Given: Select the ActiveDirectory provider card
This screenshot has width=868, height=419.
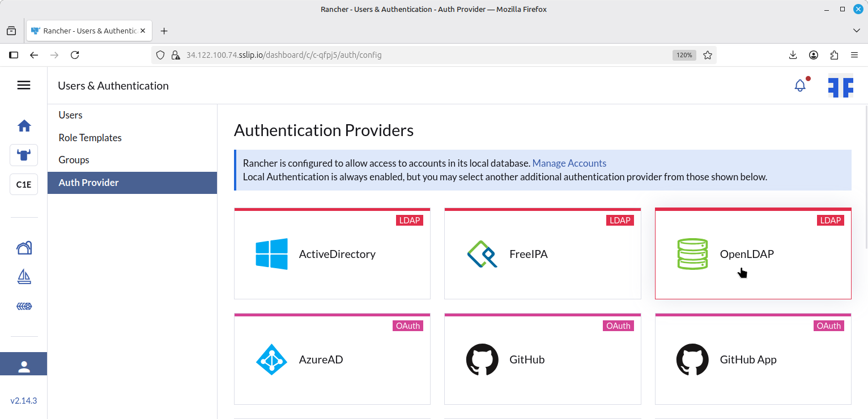Looking at the screenshot, I should 332,253.
